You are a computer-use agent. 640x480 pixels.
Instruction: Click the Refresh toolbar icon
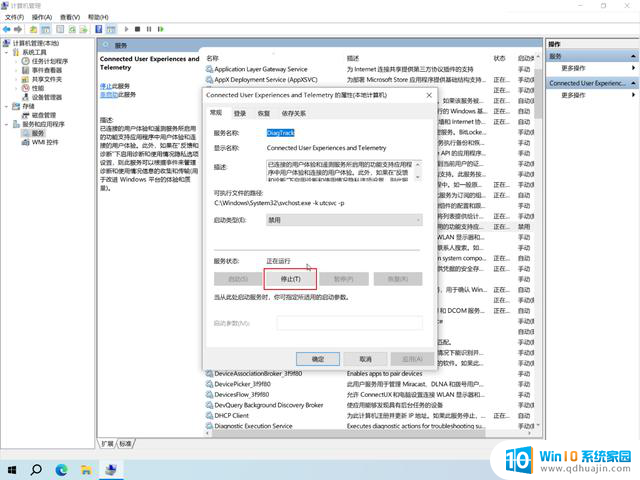click(x=72, y=29)
